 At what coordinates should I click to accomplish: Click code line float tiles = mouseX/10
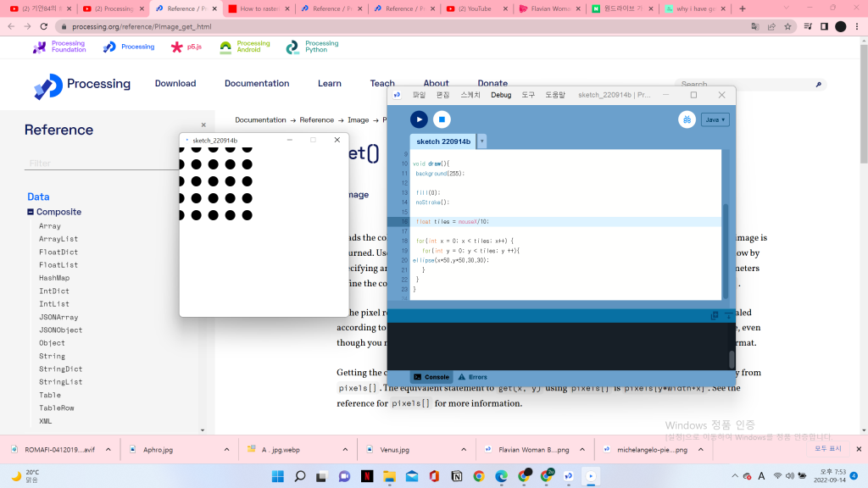453,221
